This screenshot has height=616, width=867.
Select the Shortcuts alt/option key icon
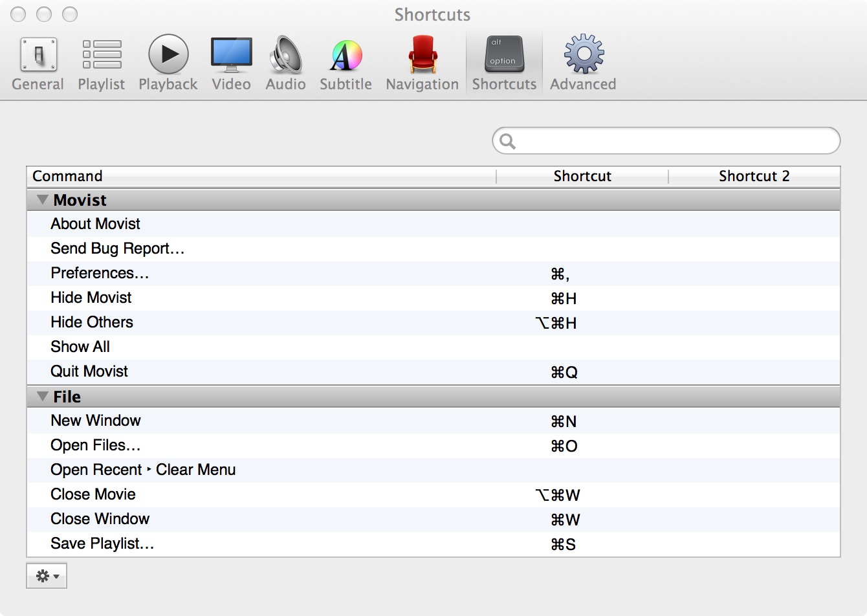click(504, 55)
